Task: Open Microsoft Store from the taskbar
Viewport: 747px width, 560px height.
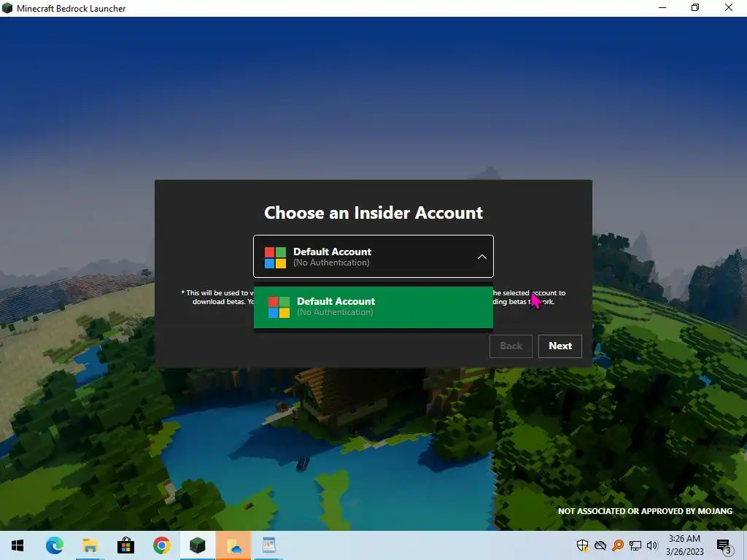Action: pos(125,545)
